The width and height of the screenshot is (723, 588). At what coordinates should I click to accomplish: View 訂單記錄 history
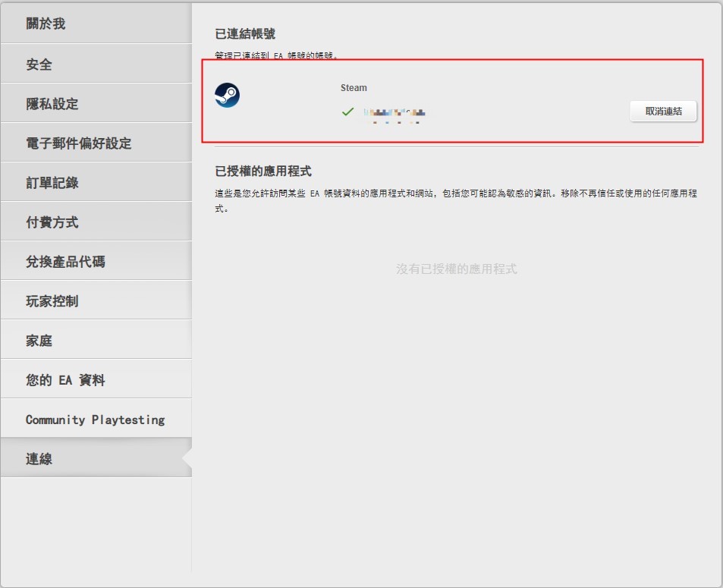(52, 181)
